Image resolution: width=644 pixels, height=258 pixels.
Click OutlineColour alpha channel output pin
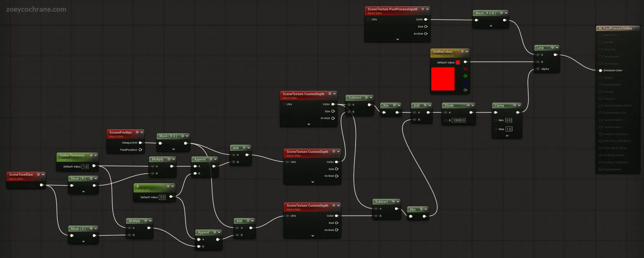[465, 90]
